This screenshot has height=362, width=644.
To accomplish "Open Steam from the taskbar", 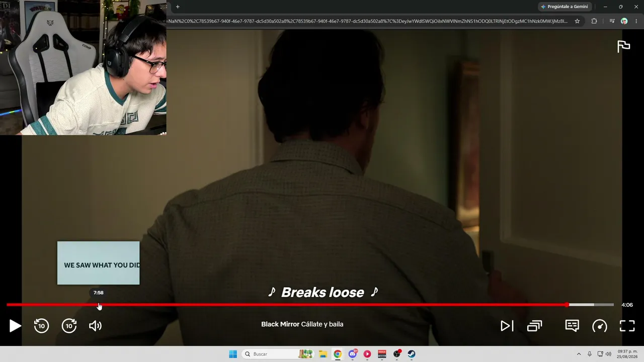I will (412, 354).
